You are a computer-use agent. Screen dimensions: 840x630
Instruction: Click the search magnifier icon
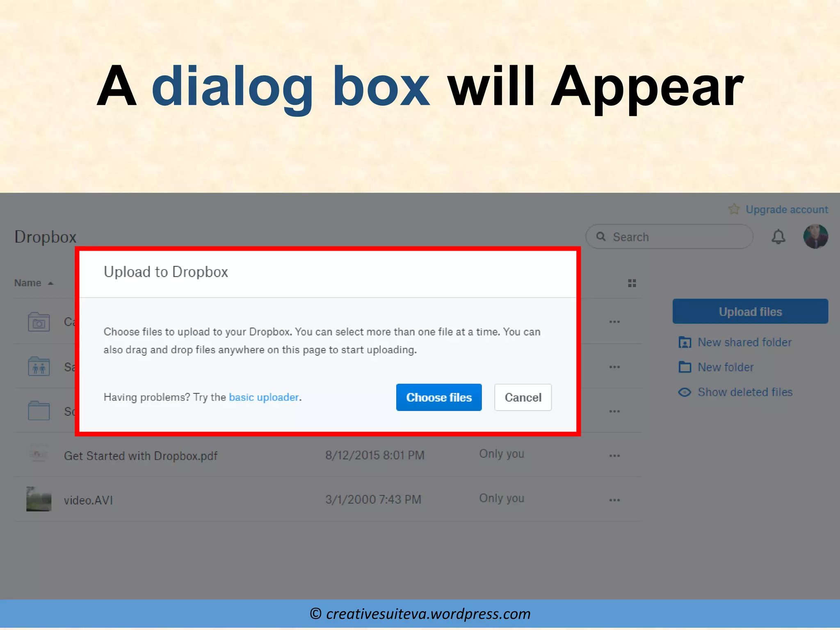[x=601, y=237]
